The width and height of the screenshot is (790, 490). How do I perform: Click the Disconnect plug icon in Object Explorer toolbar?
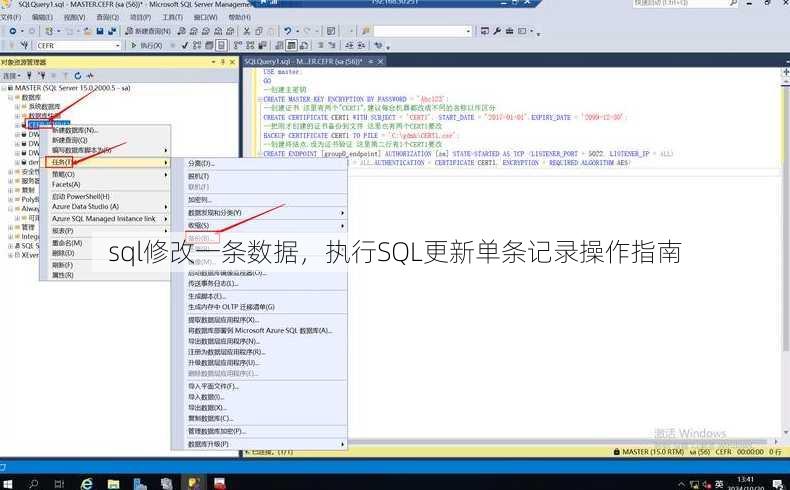pos(42,76)
